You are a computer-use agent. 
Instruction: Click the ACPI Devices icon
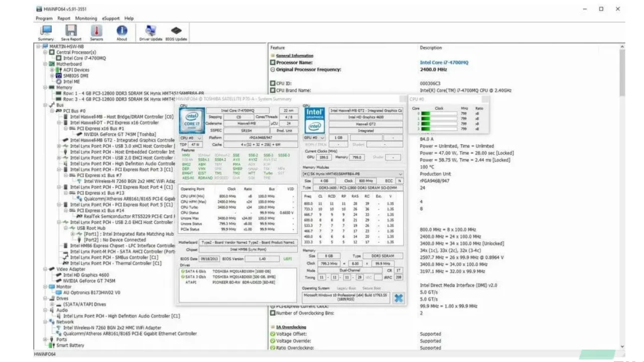point(59,70)
